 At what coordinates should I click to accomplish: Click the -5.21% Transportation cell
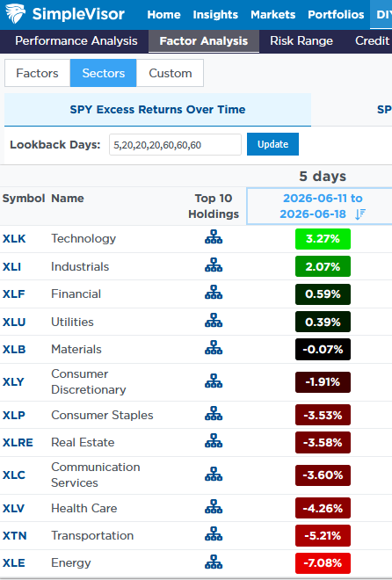pos(323,535)
